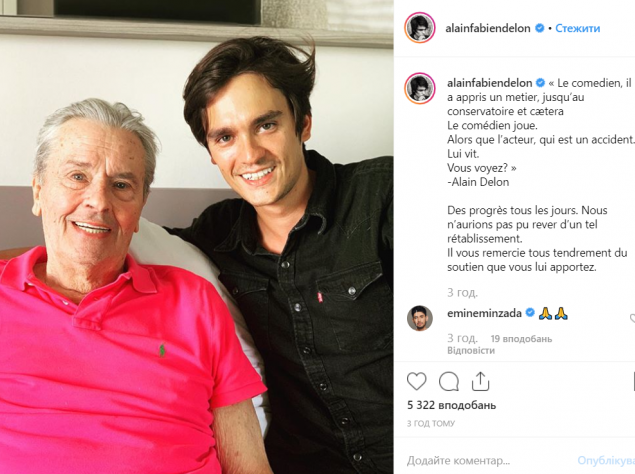The height and width of the screenshot is (474, 635).
Task: Reply to comment via Відповісти
Action: click(x=471, y=350)
